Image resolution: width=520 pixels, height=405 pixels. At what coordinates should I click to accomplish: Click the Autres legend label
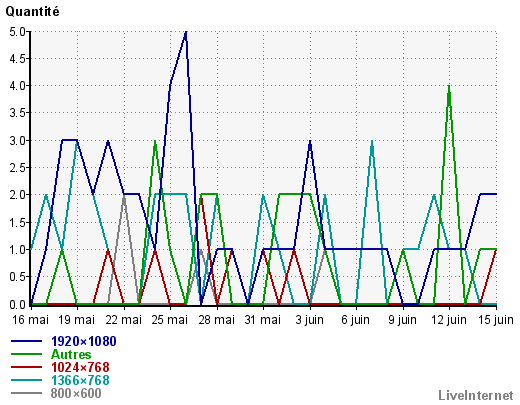click(x=71, y=354)
